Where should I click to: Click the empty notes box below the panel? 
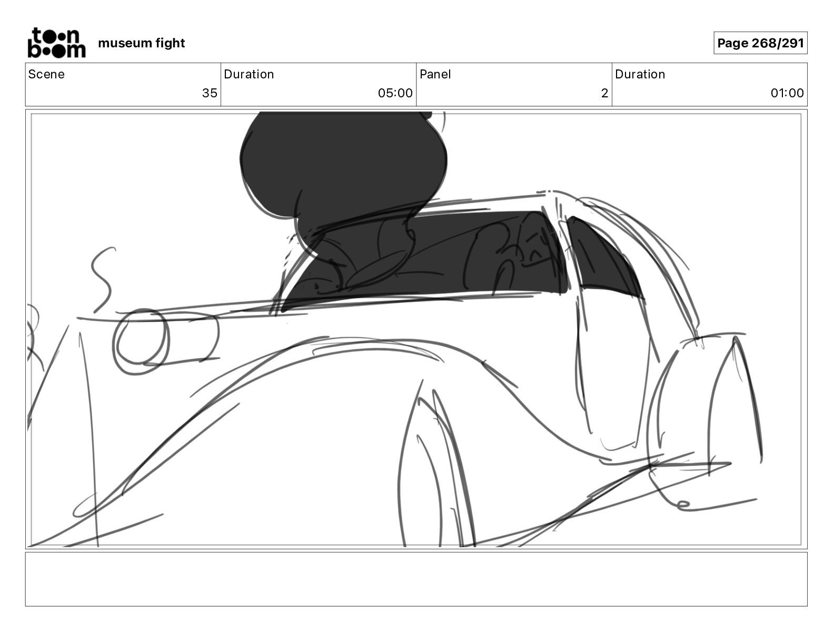pyautogui.click(x=416, y=579)
